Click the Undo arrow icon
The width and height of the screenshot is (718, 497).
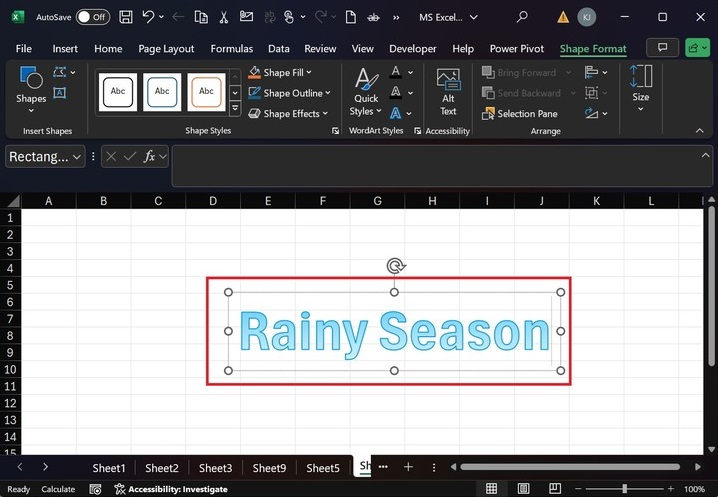coord(148,17)
